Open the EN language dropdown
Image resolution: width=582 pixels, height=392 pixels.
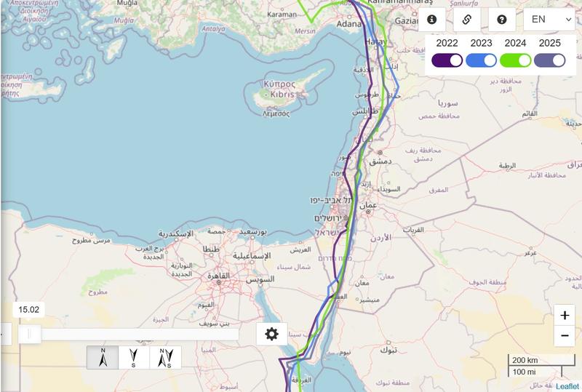click(x=549, y=20)
